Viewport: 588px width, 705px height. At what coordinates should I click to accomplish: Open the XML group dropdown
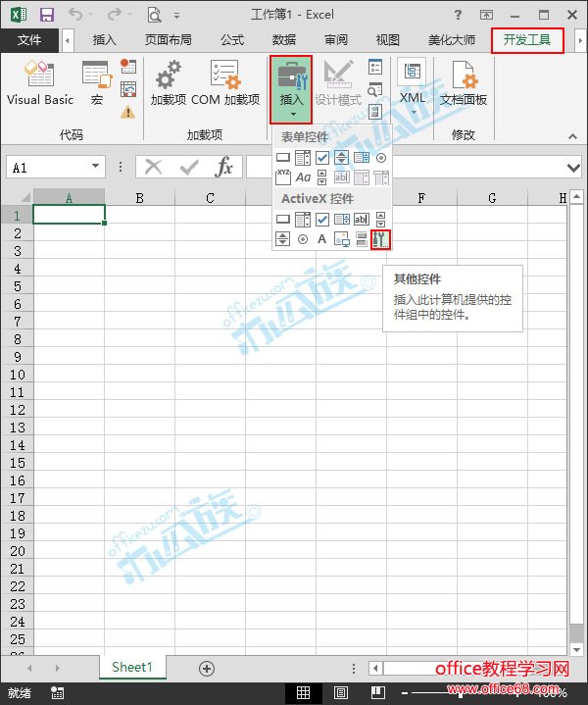(413, 88)
